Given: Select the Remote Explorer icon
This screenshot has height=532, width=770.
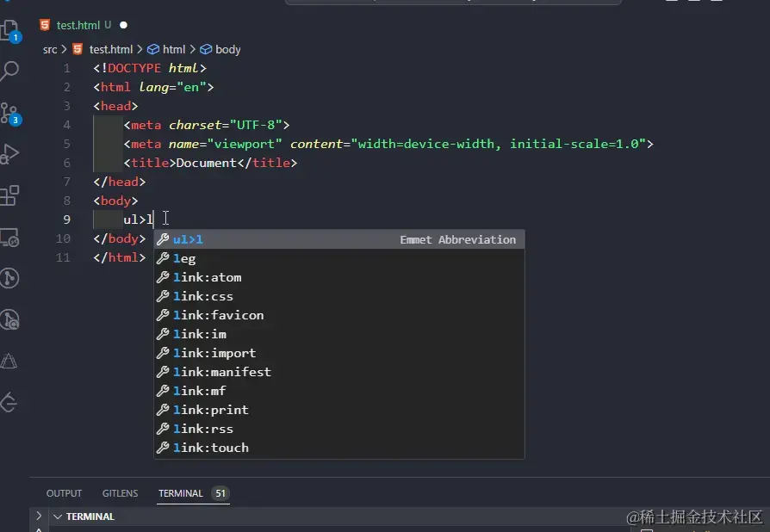Looking at the screenshot, I should (x=10, y=236).
